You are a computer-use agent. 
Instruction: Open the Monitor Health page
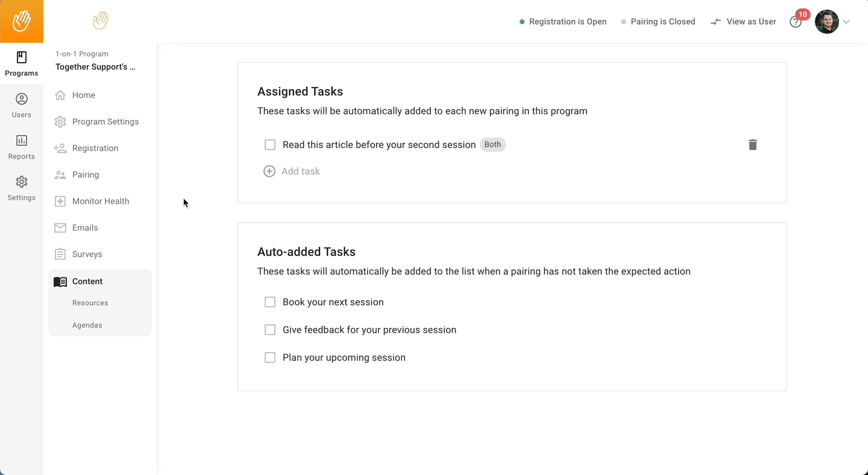[100, 201]
